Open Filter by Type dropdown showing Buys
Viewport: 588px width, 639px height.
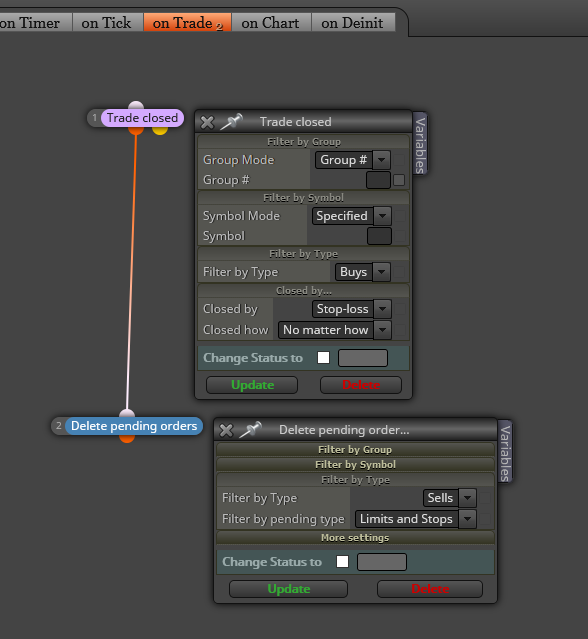pos(363,272)
